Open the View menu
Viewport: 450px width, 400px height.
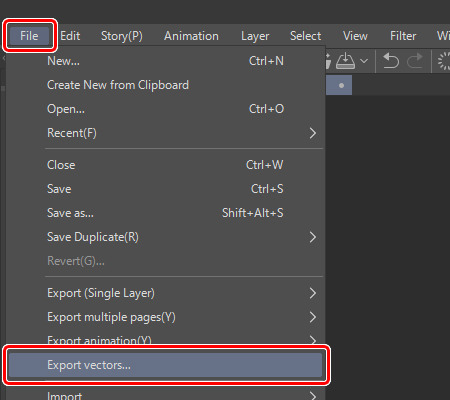(x=355, y=36)
